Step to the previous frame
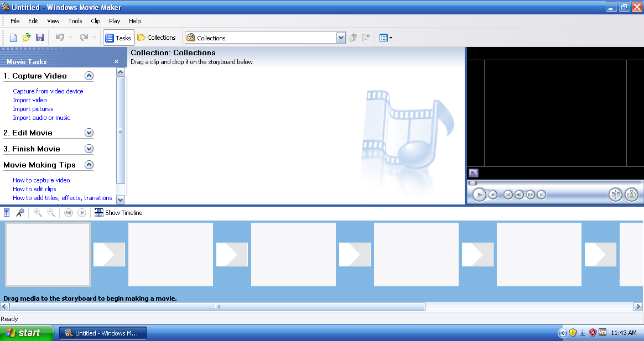The image size is (644, 341). [x=519, y=195]
